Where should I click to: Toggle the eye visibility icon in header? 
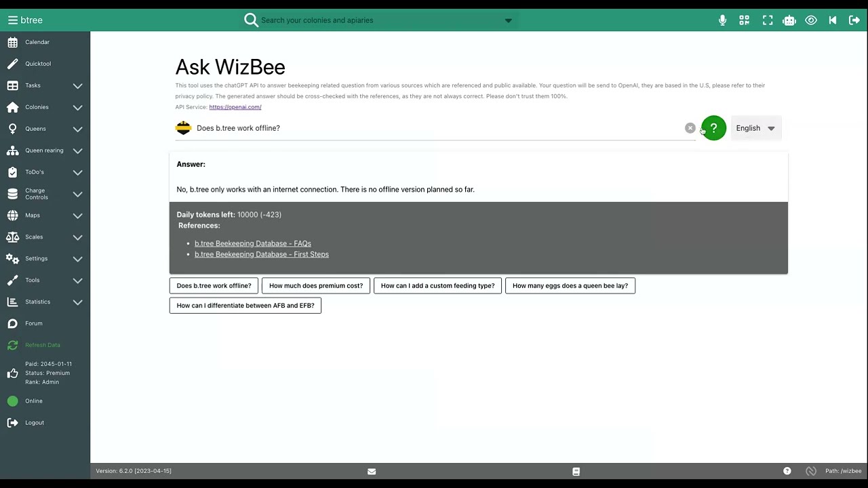tap(811, 20)
